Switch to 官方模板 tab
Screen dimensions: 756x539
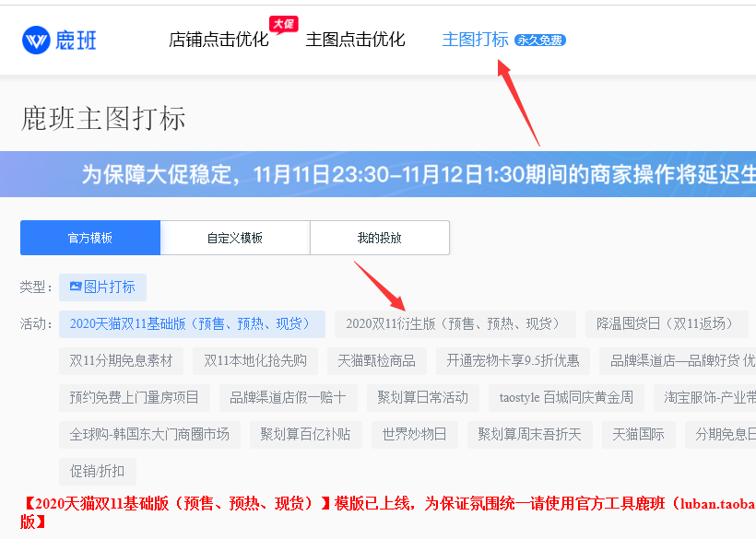[90, 238]
